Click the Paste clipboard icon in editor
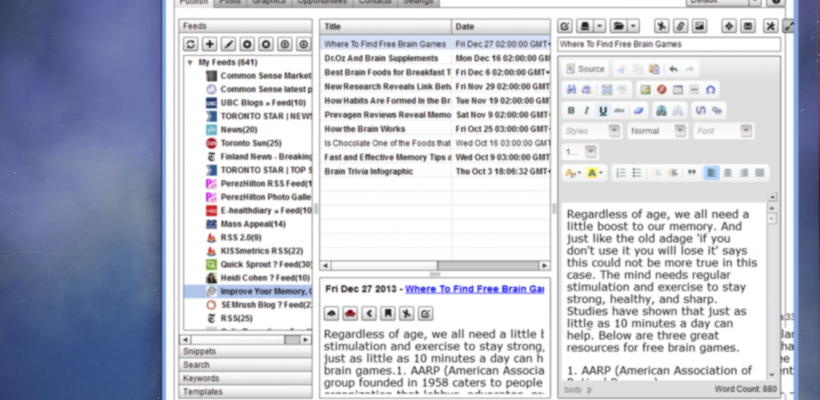The width and height of the screenshot is (820, 400). tap(654, 69)
